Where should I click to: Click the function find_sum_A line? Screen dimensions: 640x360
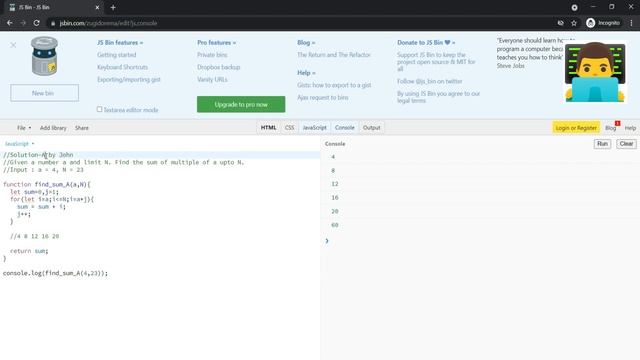click(x=47, y=184)
